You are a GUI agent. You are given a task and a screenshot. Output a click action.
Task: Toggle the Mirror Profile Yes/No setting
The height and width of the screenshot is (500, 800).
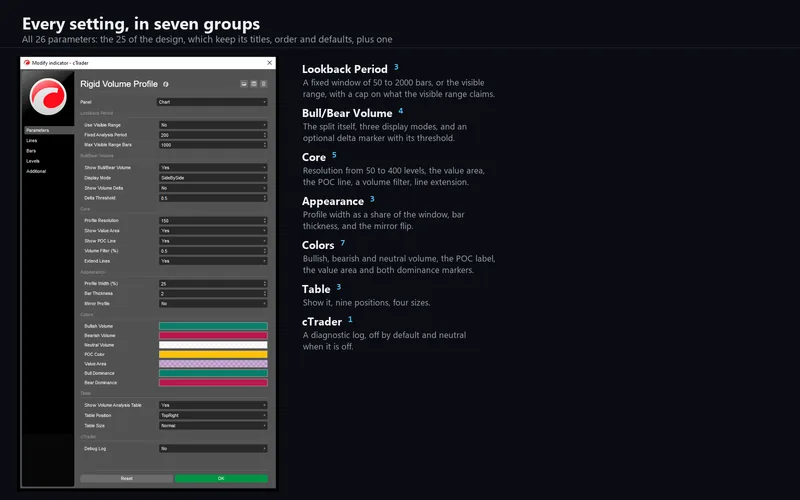point(213,304)
